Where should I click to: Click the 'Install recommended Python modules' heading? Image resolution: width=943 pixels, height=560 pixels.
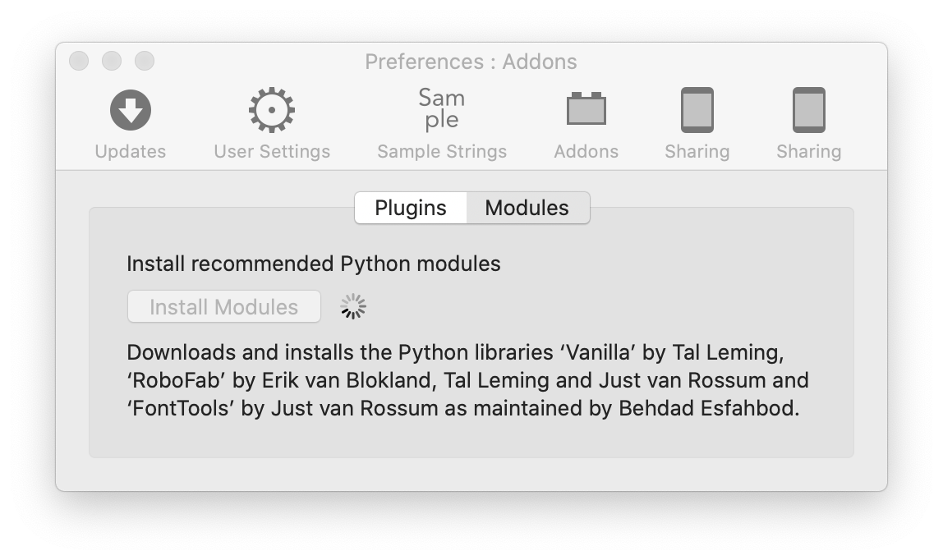tap(314, 264)
